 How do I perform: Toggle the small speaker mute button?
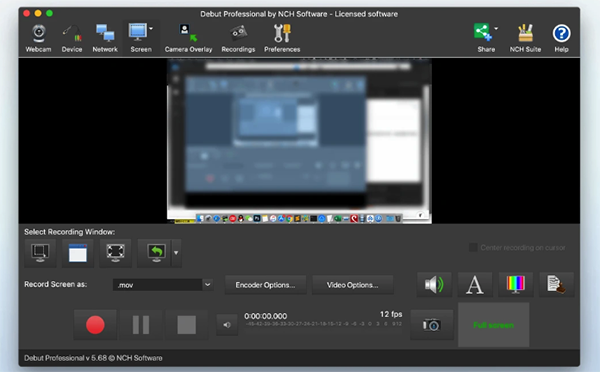click(227, 325)
